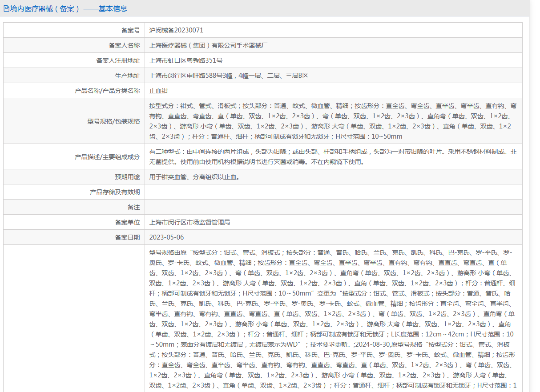
Task: Click the 产品描述/主要组成成分 label
Action: pyautogui.click(x=107, y=157)
